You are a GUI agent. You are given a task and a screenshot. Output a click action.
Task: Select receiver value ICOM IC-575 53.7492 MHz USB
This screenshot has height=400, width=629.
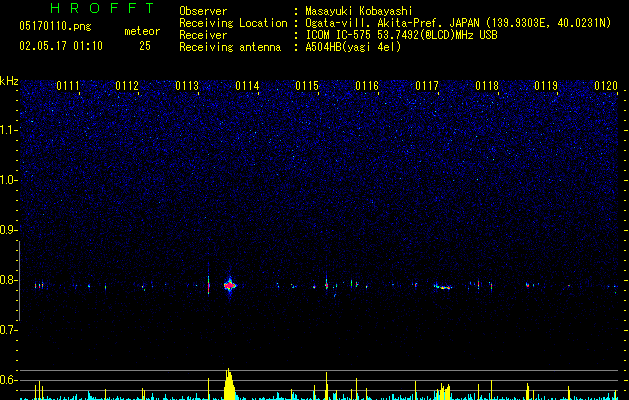click(x=401, y=35)
